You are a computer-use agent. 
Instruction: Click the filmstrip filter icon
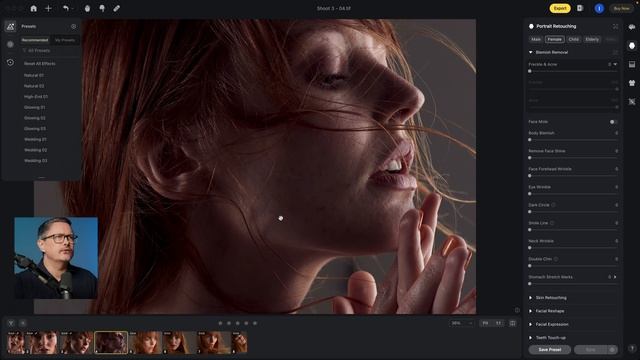point(11,323)
